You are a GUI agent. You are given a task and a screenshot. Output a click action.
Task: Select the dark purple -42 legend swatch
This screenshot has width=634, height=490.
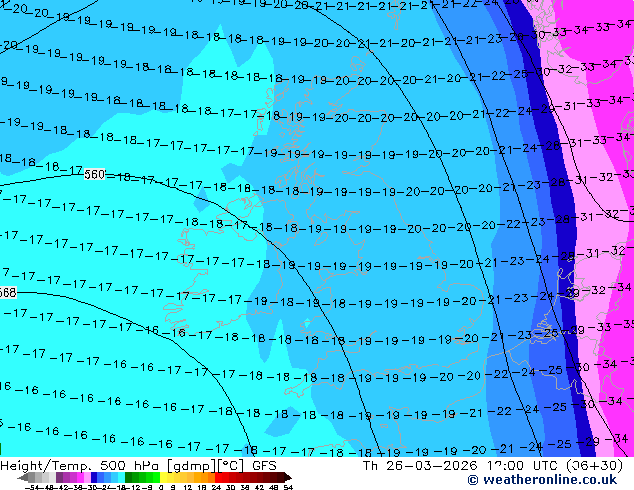(x=59, y=477)
